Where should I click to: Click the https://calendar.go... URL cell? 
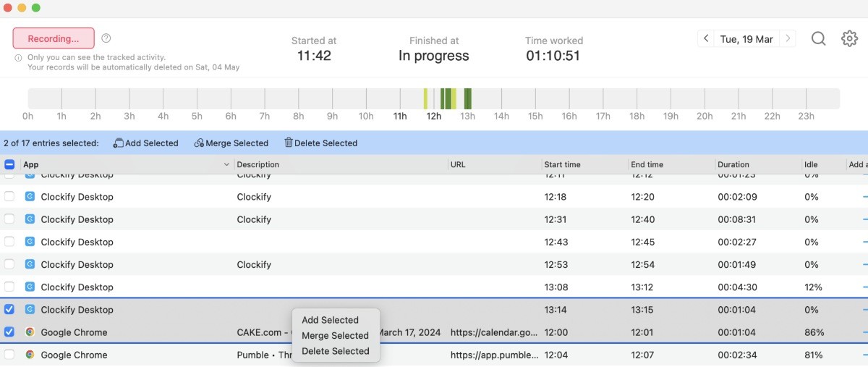(x=494, y=332)
